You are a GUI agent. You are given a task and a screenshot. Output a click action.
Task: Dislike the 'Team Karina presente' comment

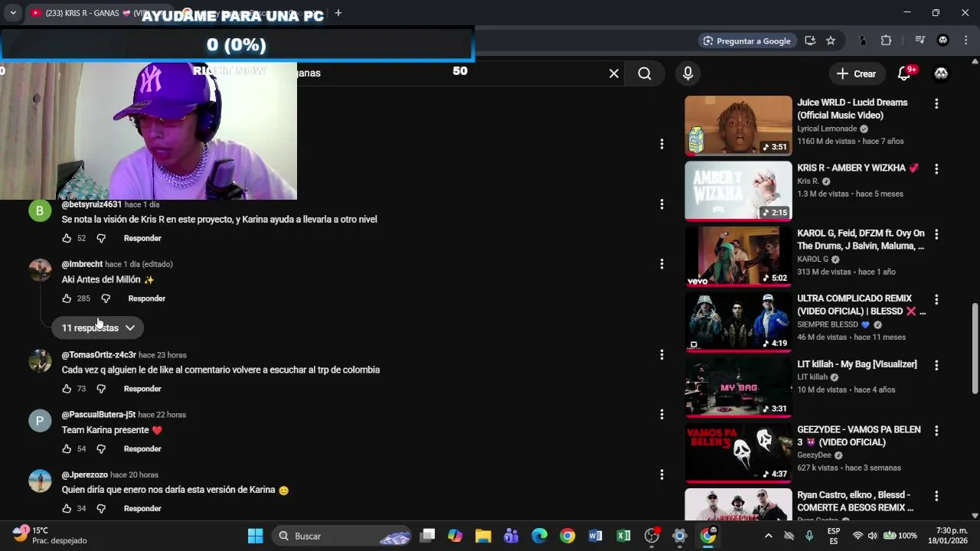pos(101,448)
